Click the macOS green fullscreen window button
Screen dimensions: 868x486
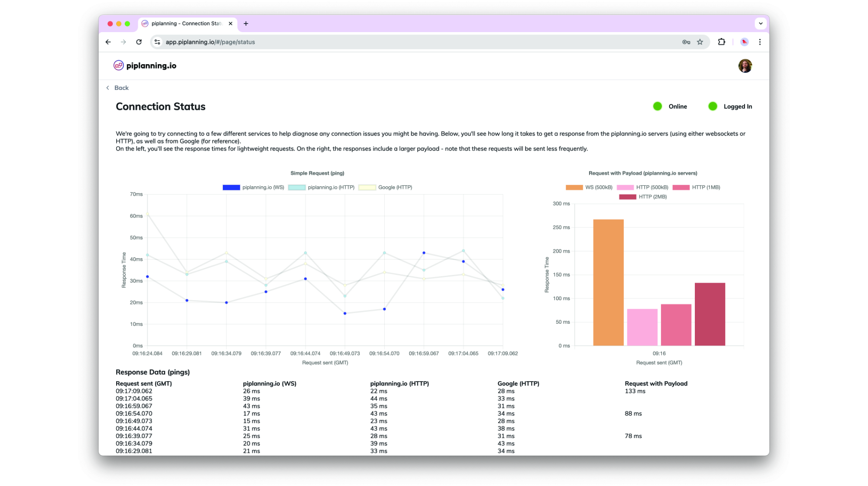[x=127, y=24]
